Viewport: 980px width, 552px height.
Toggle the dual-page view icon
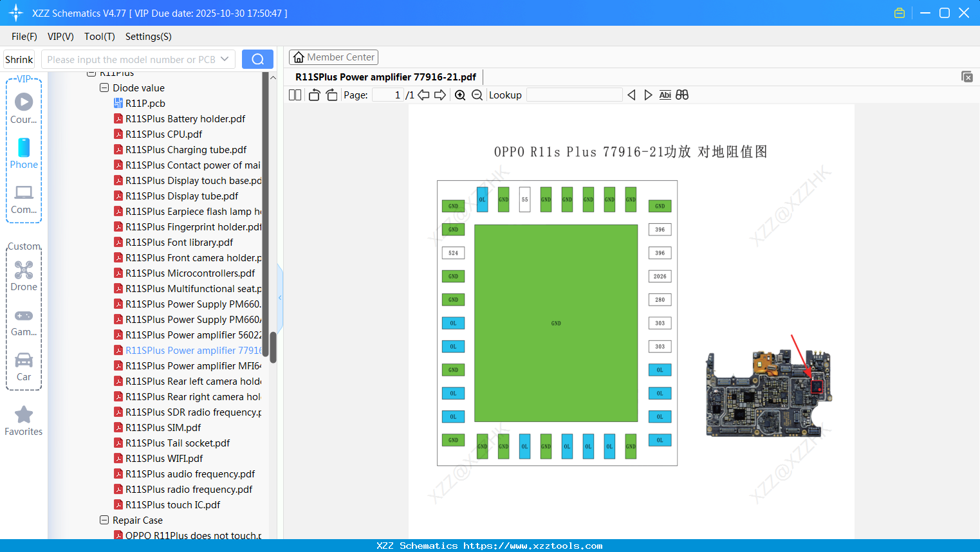pos(295,95)
